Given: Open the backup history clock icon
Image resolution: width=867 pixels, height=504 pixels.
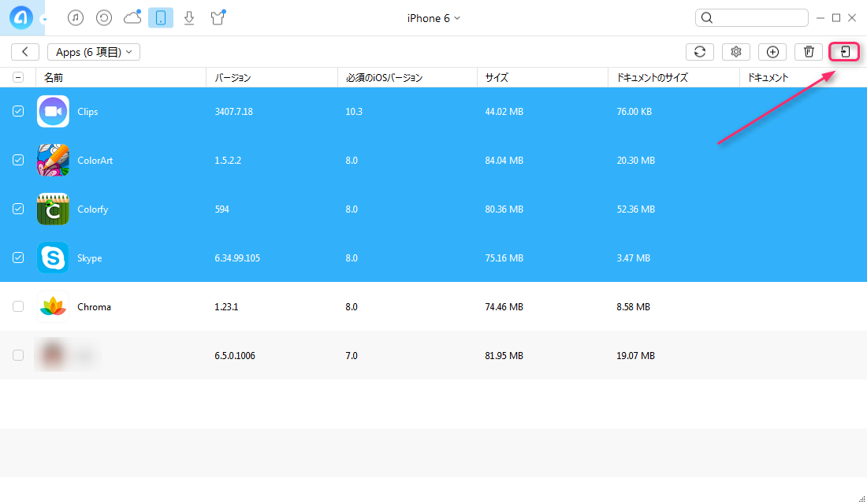Looking at the screenshot, I should [x=104, y=17].
